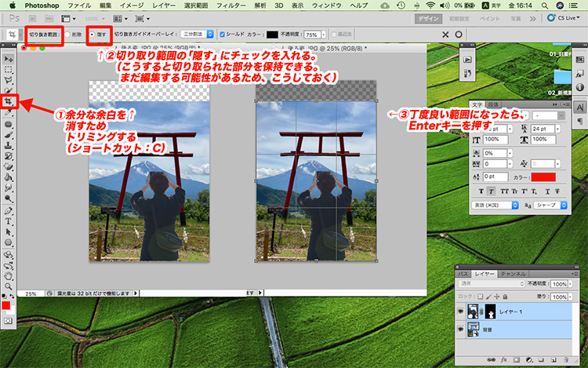Toggle the シールド checkbox
The width and height of the screenshot is (588, 368).
point(222,35)
